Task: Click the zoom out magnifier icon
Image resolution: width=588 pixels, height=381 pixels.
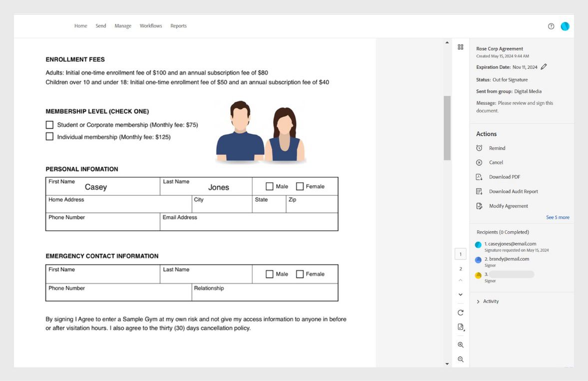Action: tap(461, 360)
